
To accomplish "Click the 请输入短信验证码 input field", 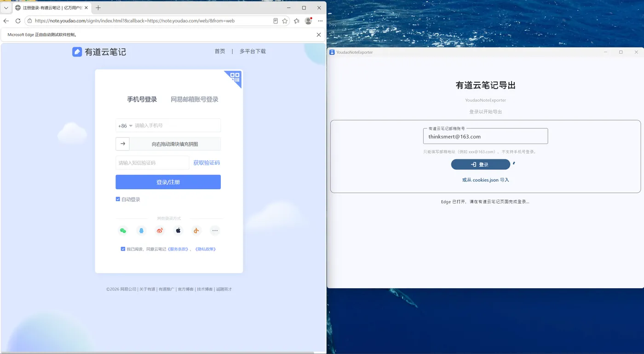I will 152,162.
